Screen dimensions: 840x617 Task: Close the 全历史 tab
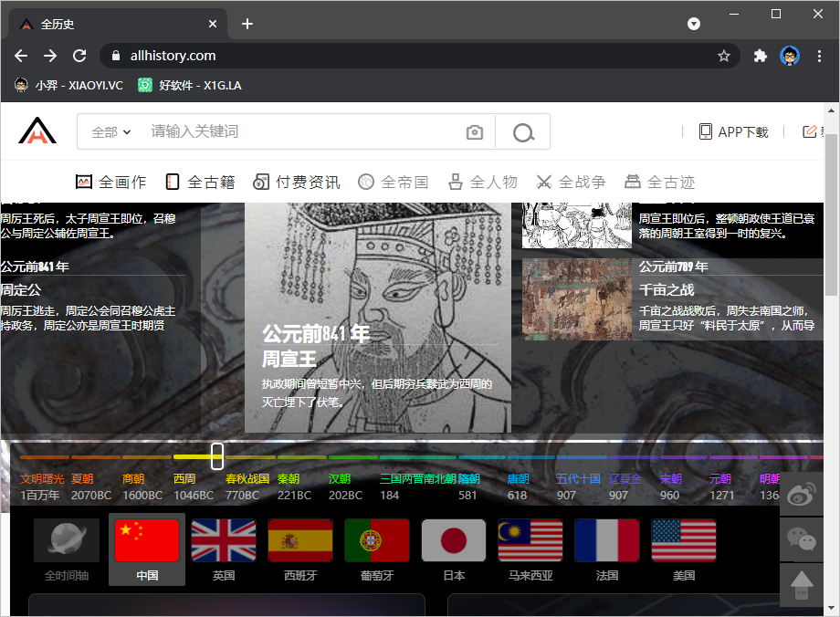213,24
